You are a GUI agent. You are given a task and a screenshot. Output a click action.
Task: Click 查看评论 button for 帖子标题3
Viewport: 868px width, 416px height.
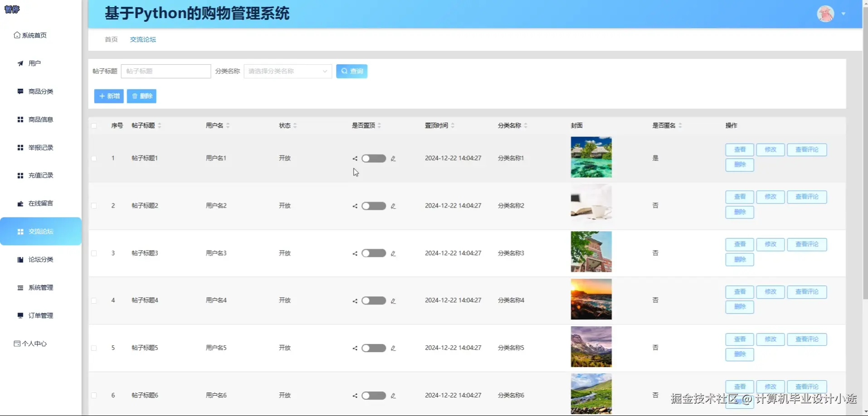pos(807,245)
